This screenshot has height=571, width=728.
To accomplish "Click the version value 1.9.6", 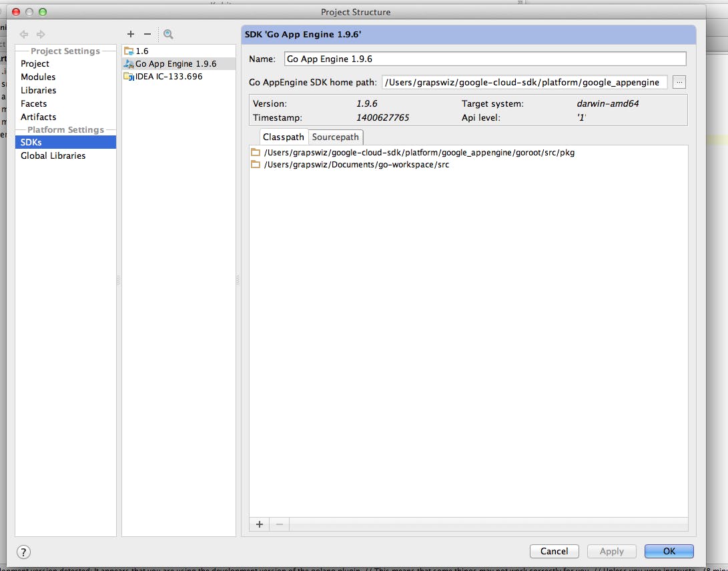I will click(x=367, y=103).
